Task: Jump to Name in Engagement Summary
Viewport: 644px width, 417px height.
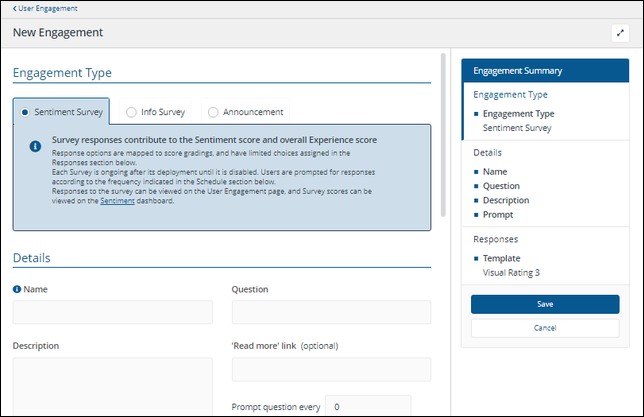Action: [495, 172]
